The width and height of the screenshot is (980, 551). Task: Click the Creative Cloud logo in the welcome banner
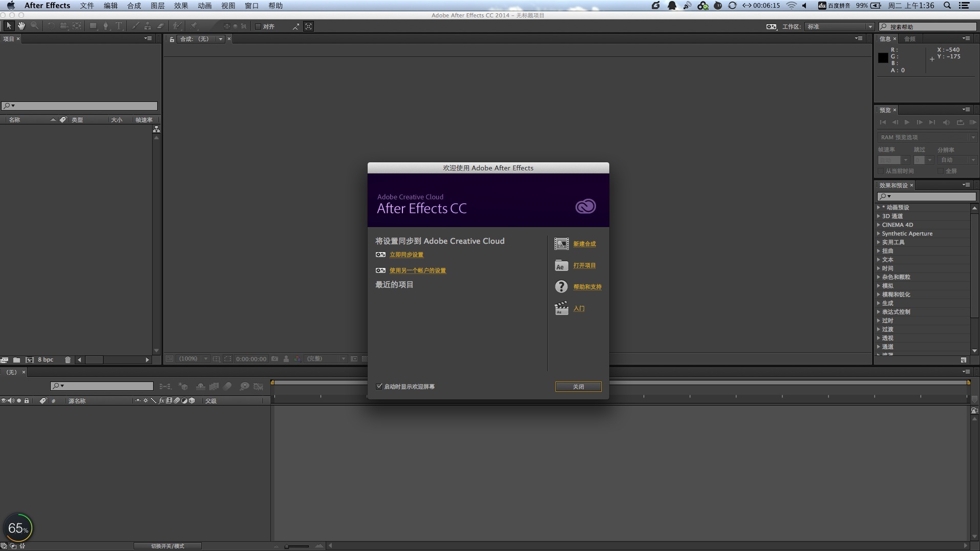point(585,206)
